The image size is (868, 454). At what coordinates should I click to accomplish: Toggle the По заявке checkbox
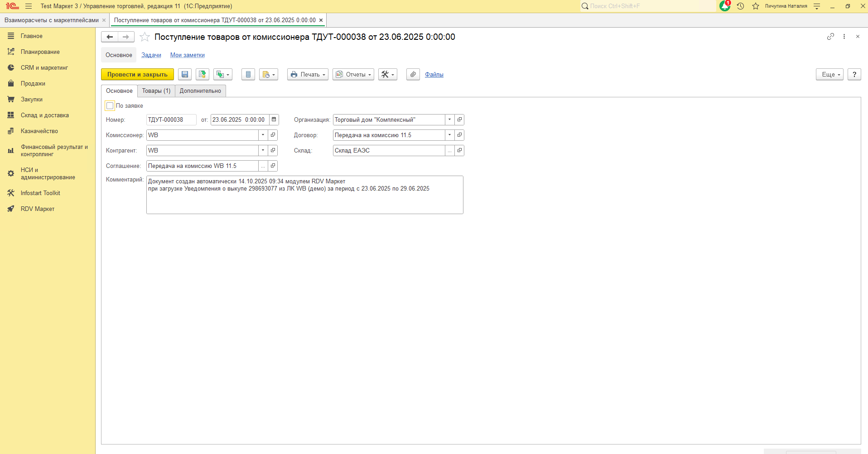tap(110, 106)
